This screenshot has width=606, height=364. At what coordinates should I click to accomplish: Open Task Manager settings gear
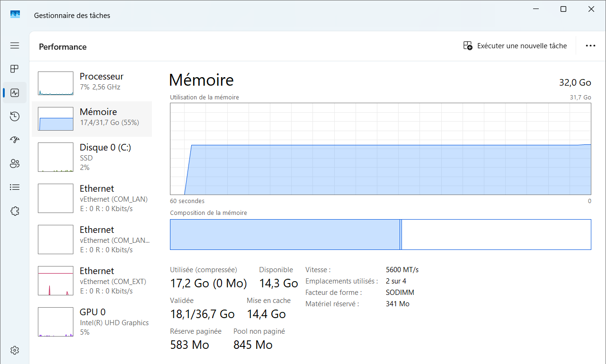15,350
